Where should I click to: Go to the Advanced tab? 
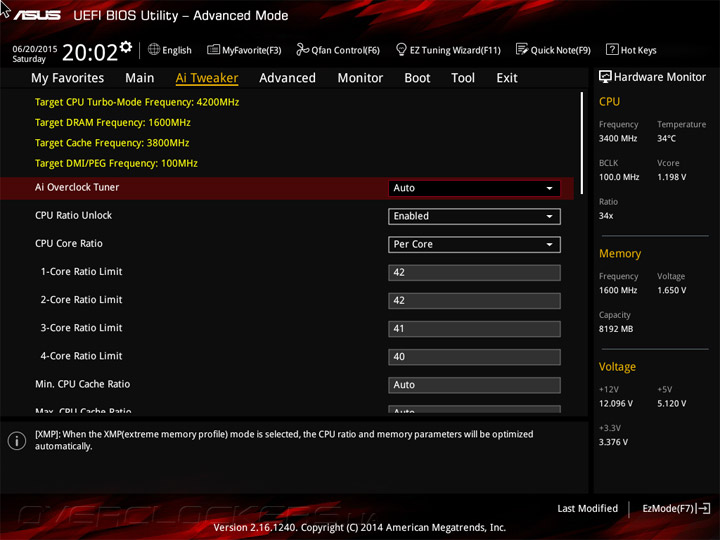(x=287, y=78)
